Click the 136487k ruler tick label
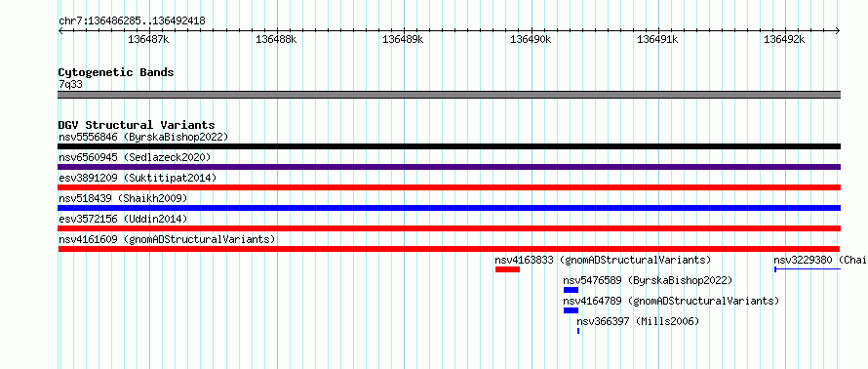The image size is (868, 369). (x=148, y=39)
